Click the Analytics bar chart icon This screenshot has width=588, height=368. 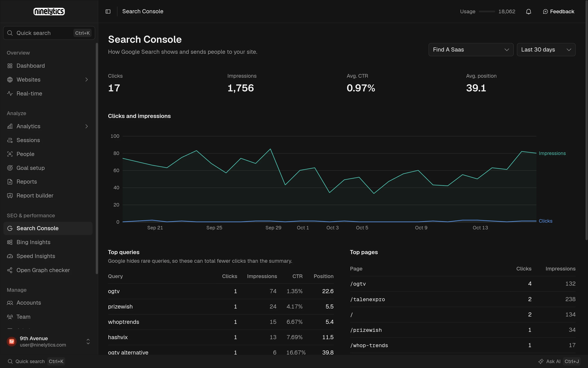pyautogui.click(x=10, y=126)
